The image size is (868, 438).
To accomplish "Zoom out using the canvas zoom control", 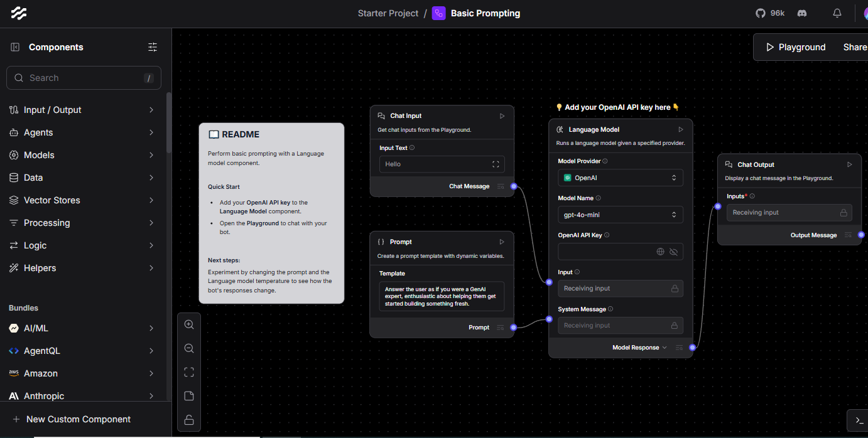I will 189,348.
